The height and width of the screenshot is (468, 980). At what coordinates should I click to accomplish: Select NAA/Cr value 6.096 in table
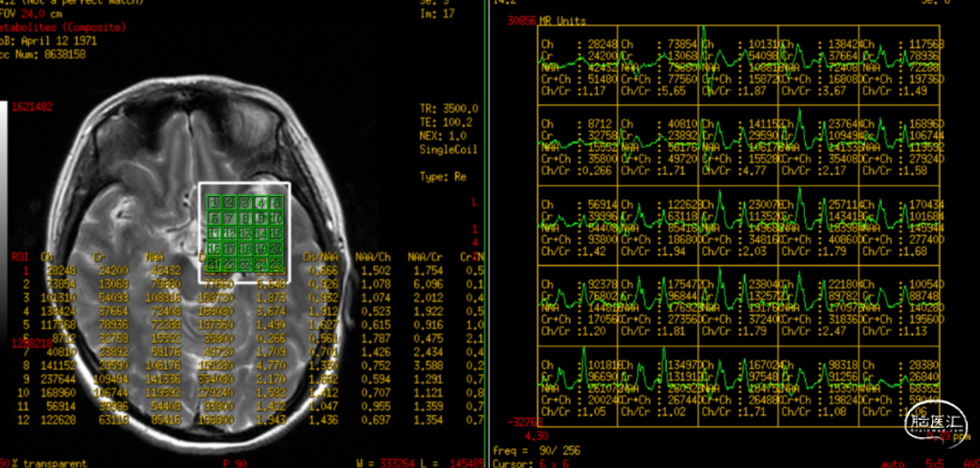(428, 283)
